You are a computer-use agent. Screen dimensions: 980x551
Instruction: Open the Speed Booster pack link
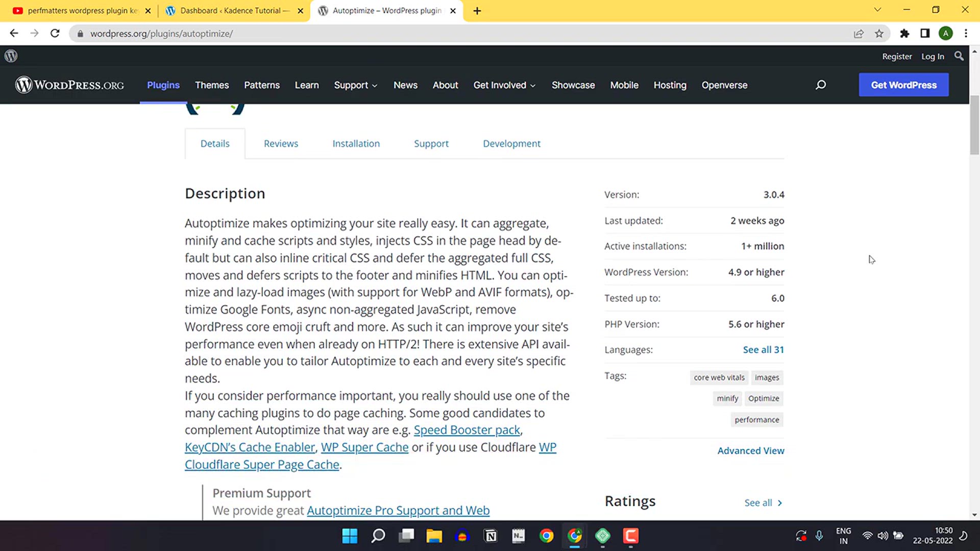pos(467,430)
